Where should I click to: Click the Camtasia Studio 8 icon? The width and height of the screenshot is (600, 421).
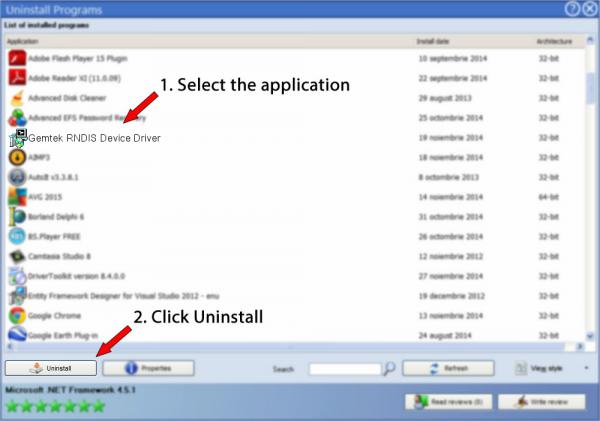[x=17, y=256]
